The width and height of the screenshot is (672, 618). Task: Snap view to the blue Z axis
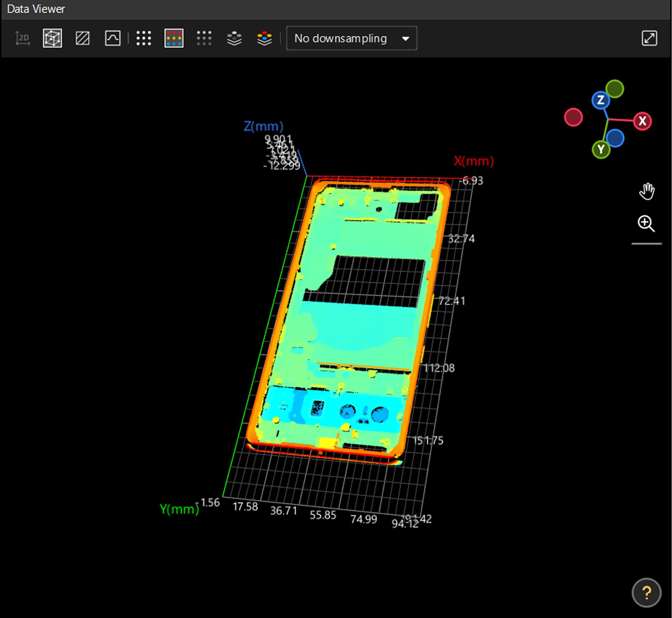[601, 100]
